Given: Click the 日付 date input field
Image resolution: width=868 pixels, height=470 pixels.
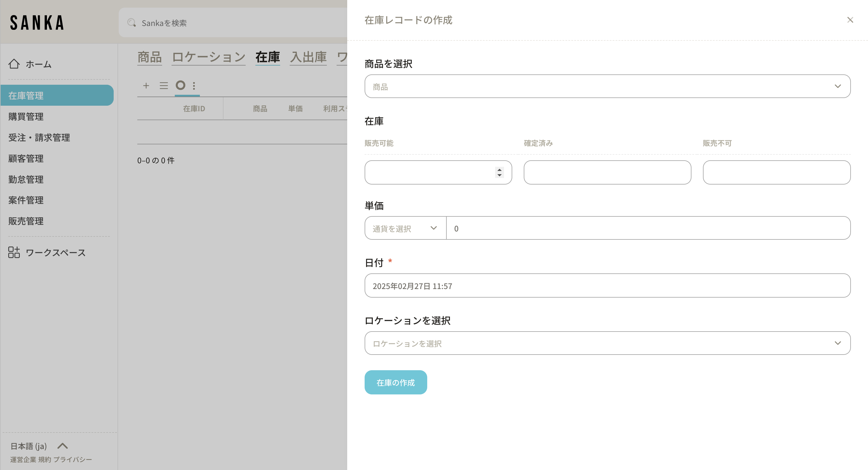Looking at the screenshot, I should click(x=607, y=286).
